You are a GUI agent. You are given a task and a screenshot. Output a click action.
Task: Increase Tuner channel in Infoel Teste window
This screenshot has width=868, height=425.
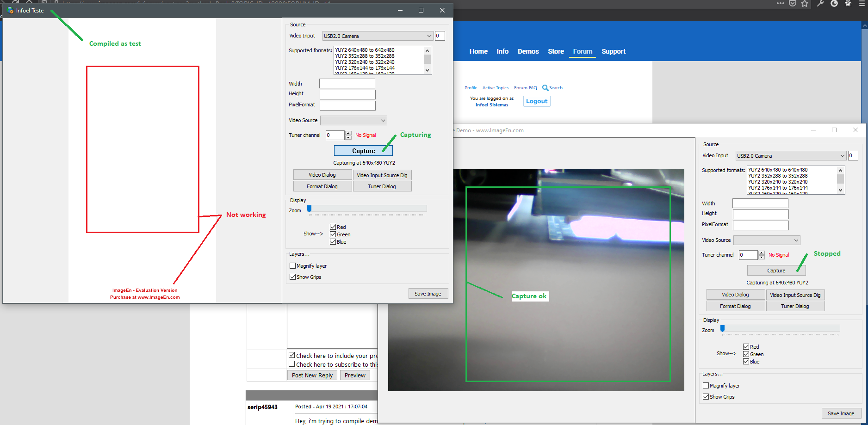348,133
